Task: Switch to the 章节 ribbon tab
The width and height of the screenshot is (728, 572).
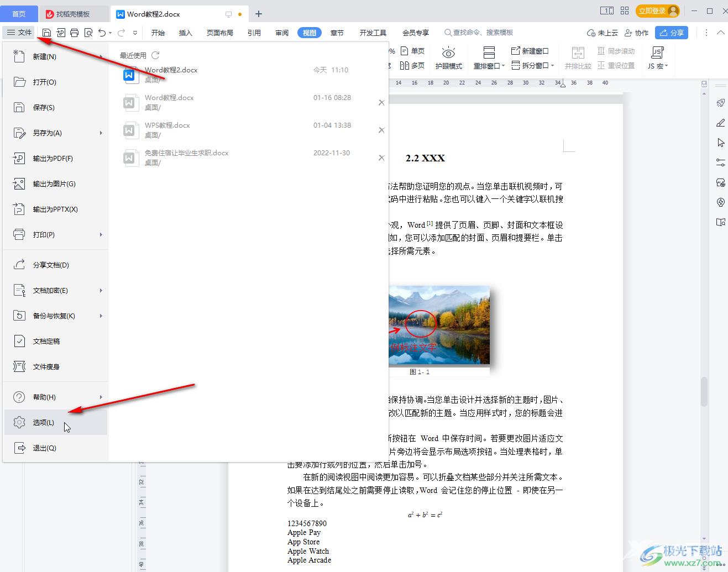Action: point(337,33)
